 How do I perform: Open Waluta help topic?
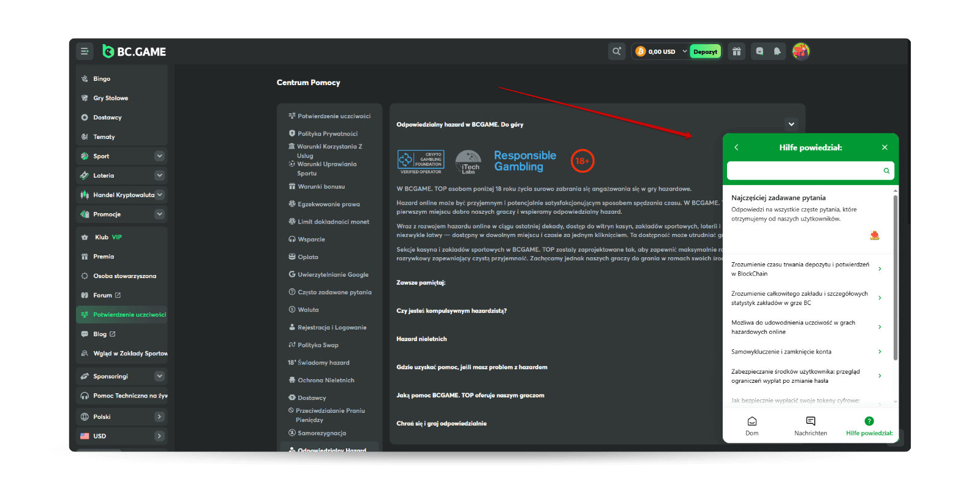pyautogui.click(x=304, y=310)
